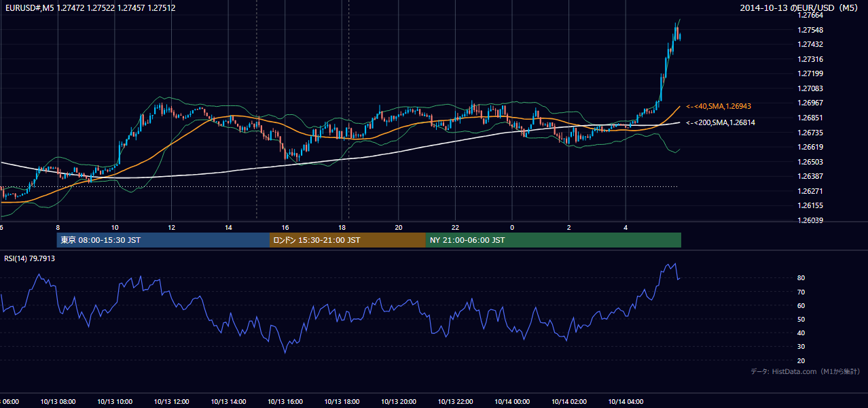Click the 東京 08:00-15:30 JST session bar
This screenshot has height=408, width=868.
(x=163, y=240)
